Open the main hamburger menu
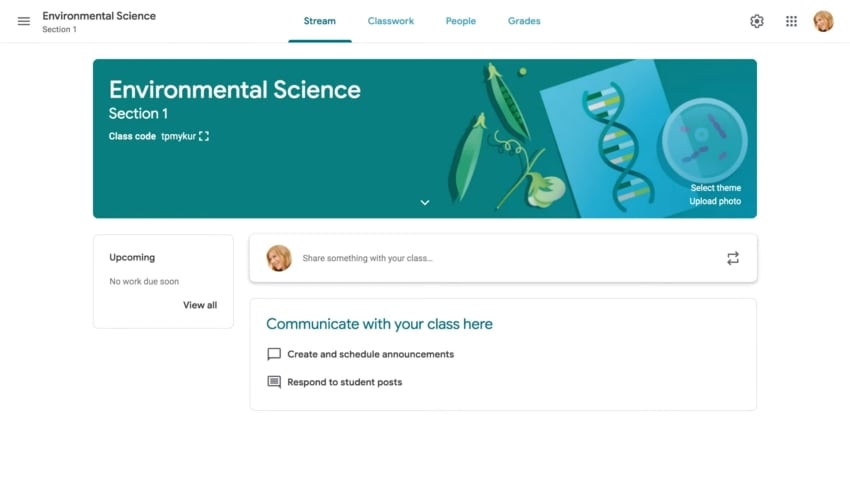 (24, 21)
